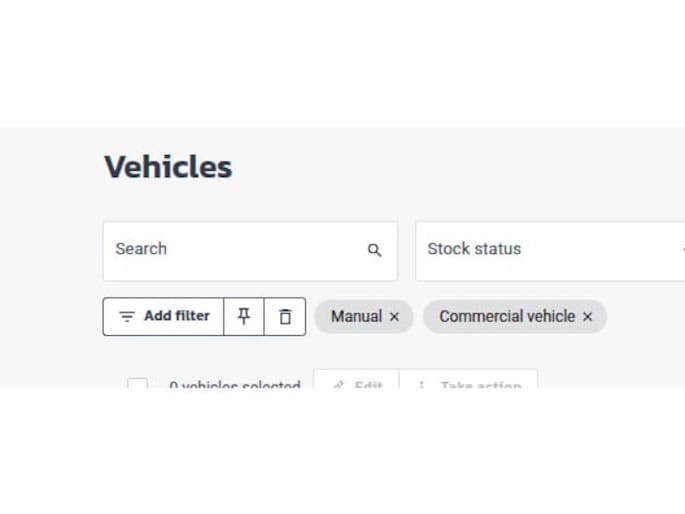Screen dimensions: 685x514
Task: Open the Take action menu
Action: tap(480, 385)
